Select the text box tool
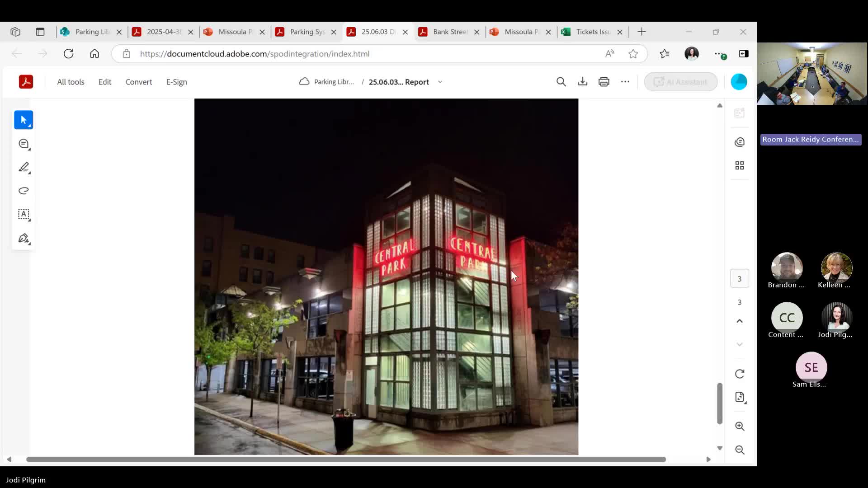Viewport: 868px width, 488px height. pyautogui.click(x=24, y=214)
